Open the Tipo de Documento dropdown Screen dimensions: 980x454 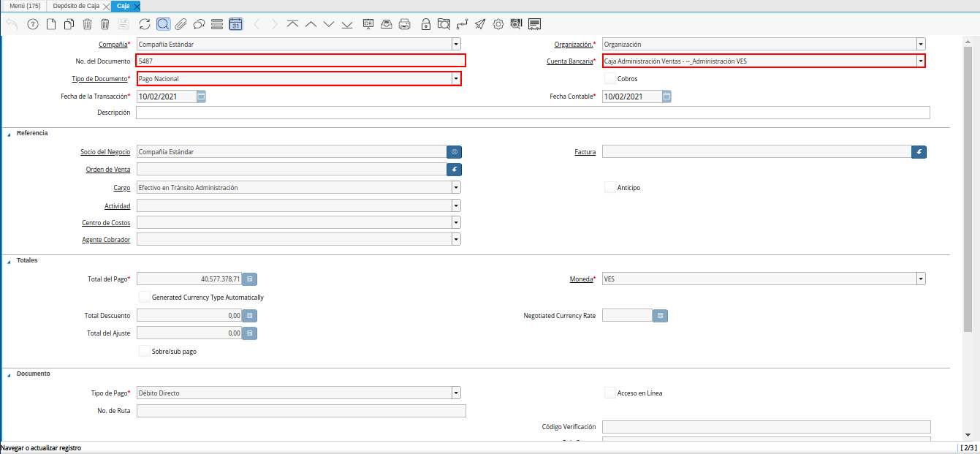tap(456, 79)
